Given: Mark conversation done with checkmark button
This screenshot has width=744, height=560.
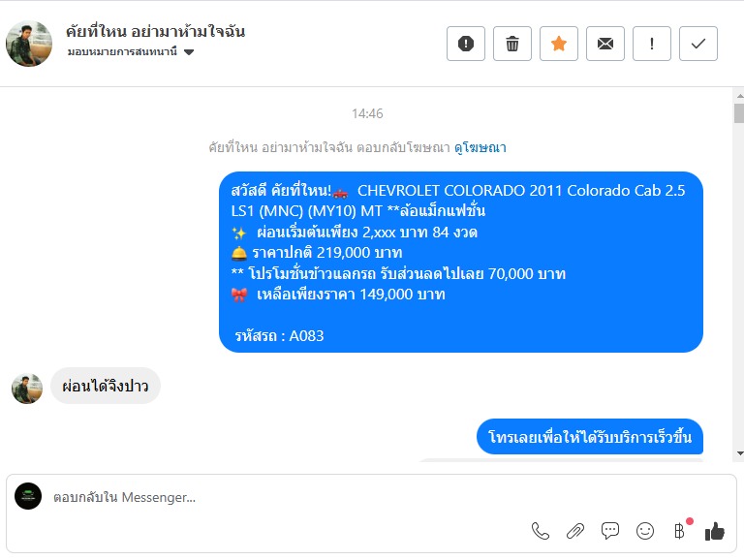Looking at the screenshot, I should coord(697,44).
